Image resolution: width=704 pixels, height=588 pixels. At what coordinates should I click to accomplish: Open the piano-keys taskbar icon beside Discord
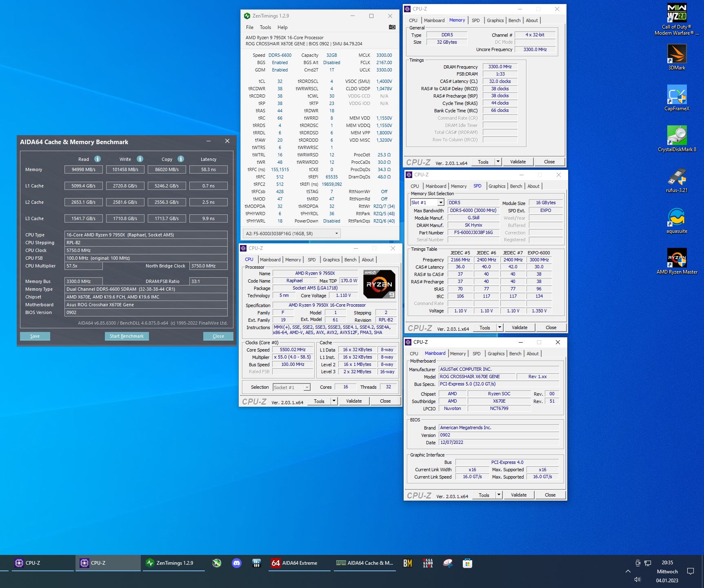[256, 563]
